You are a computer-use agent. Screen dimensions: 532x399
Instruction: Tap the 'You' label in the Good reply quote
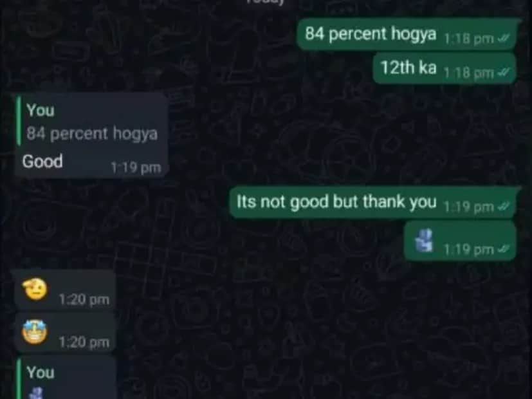tap(41, 110)
